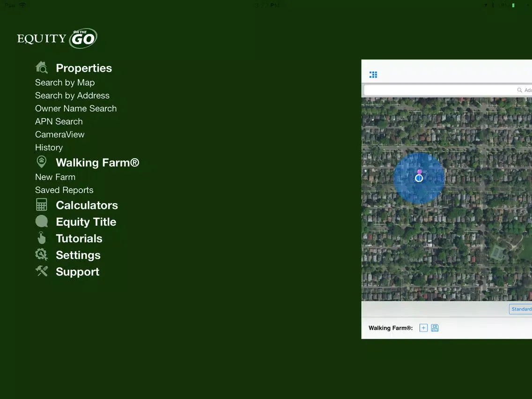Screen dimensions: 532x399
Task: Tap the Walking Farm location pin icon
Action: point(41,162)
